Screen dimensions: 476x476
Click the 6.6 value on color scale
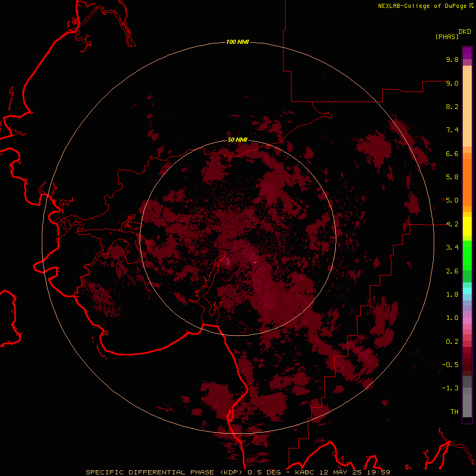pyautogui.click(x=452, y=153)
